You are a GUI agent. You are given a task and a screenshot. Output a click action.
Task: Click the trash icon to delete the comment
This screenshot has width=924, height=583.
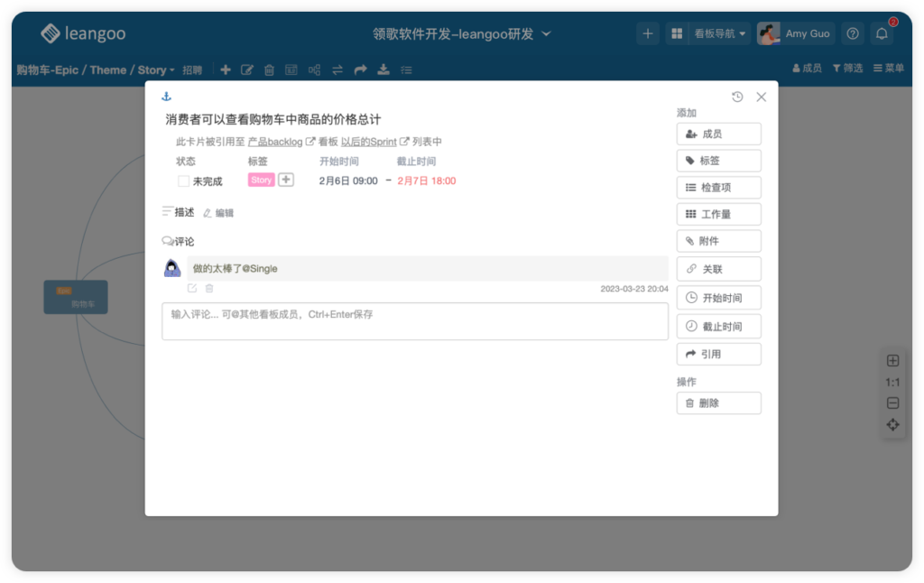click(208, 288)
